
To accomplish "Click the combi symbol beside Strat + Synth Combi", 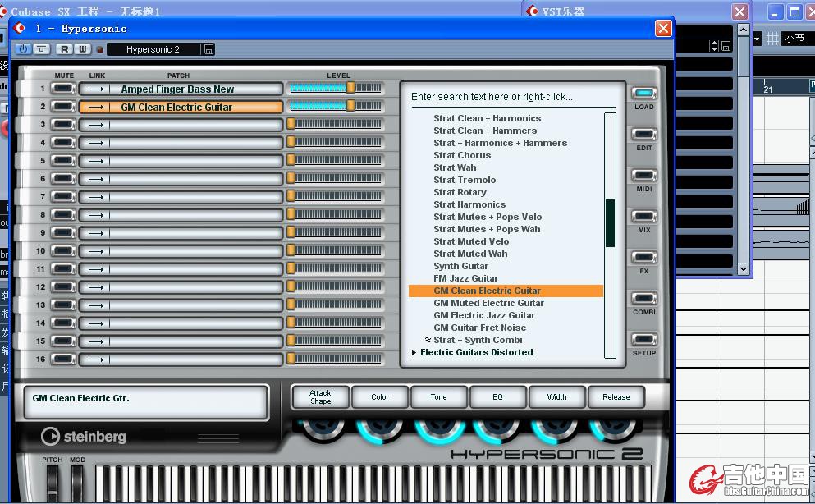I will (x=428, y=340).
